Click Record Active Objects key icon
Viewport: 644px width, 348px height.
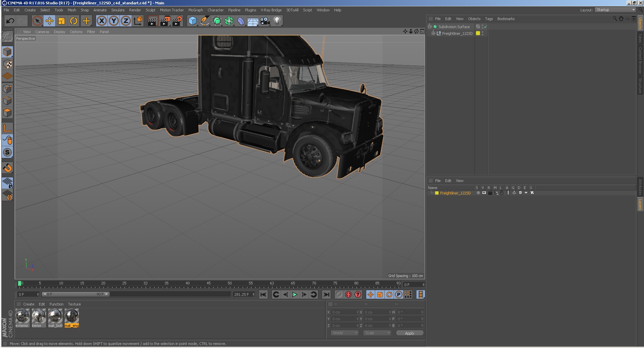pyautogui.click(x=339, y=294)
